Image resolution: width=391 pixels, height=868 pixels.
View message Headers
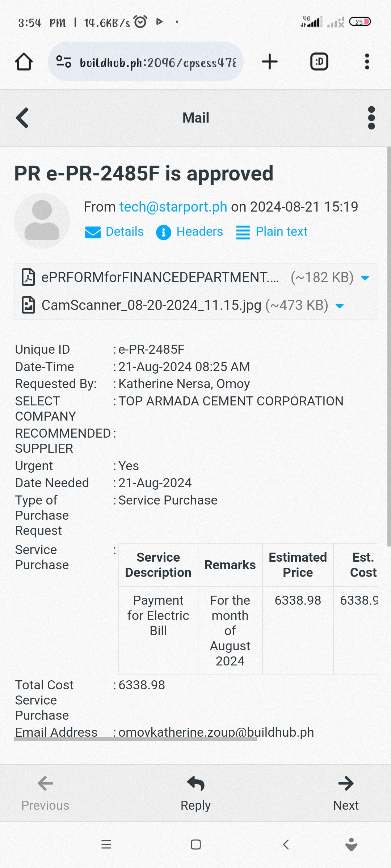point(190,232)
